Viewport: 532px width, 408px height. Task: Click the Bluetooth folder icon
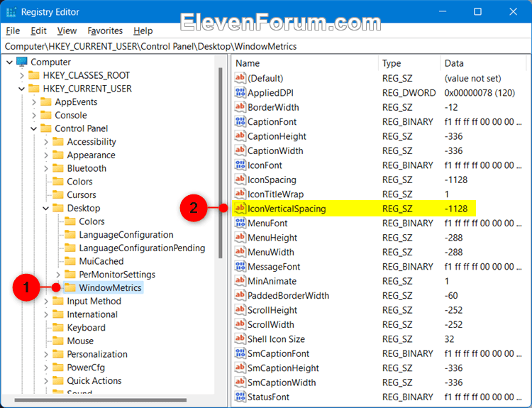(x=57, y=168)
